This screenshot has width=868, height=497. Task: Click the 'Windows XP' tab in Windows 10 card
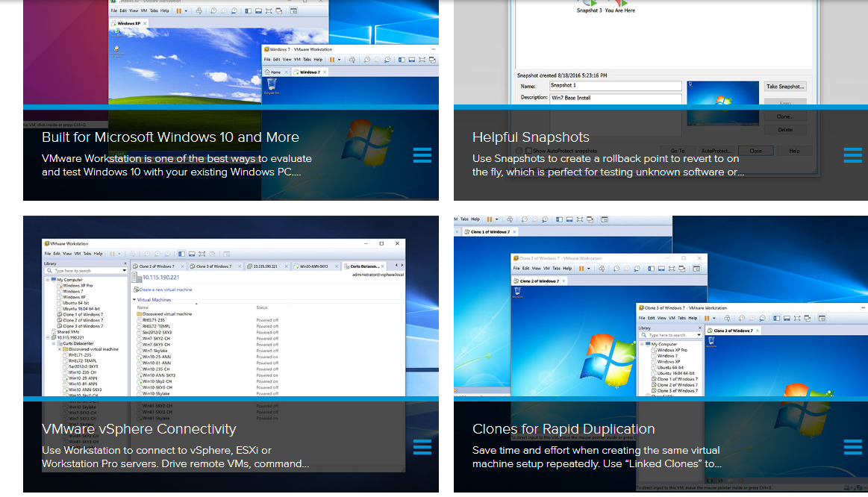(128, 23)
